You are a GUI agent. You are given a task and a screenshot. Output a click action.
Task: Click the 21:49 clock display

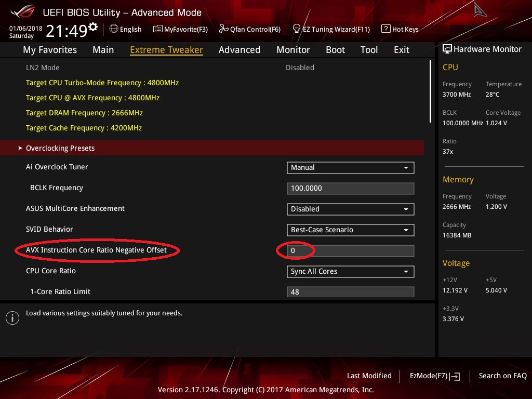click(x=67, y=31)
